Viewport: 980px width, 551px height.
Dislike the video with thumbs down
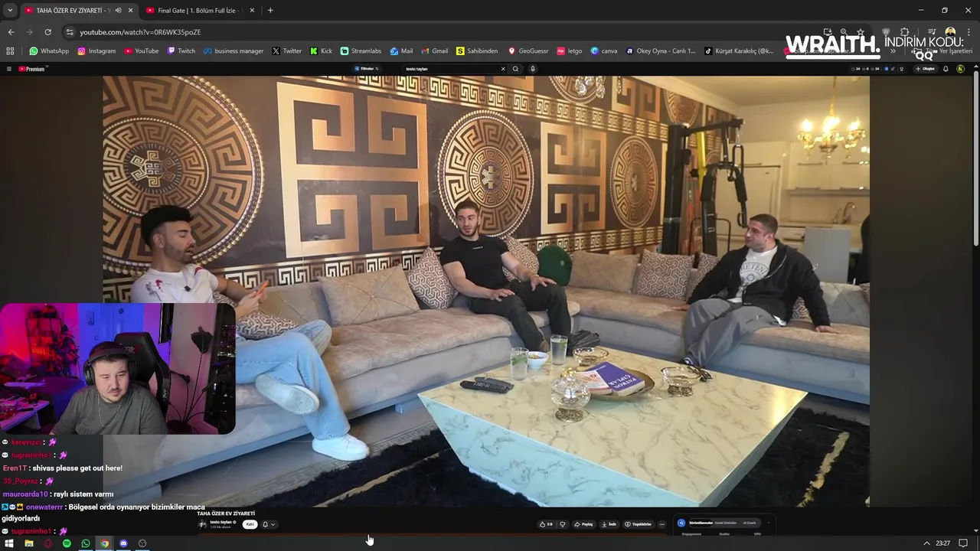point(563,524)
